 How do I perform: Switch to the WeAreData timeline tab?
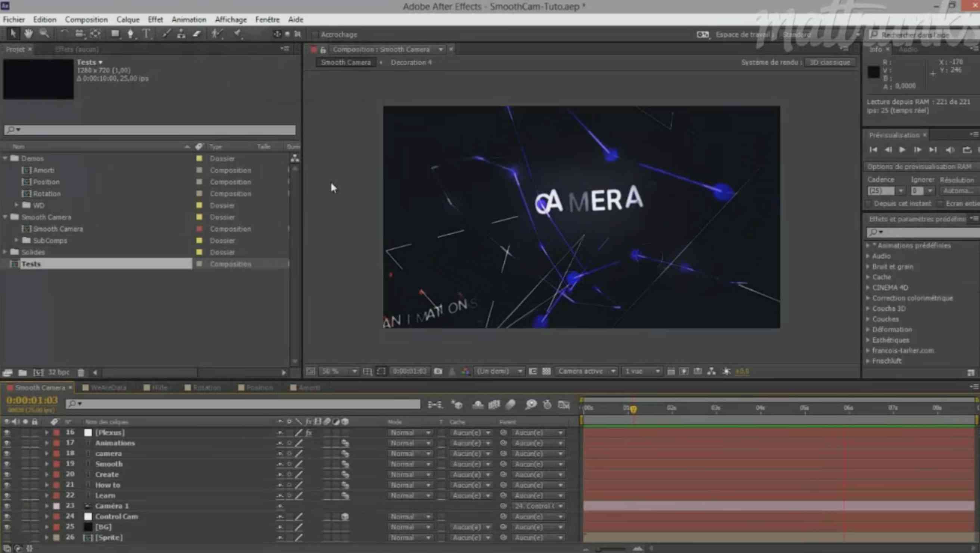pyautogui.click(x=108, y=387)
